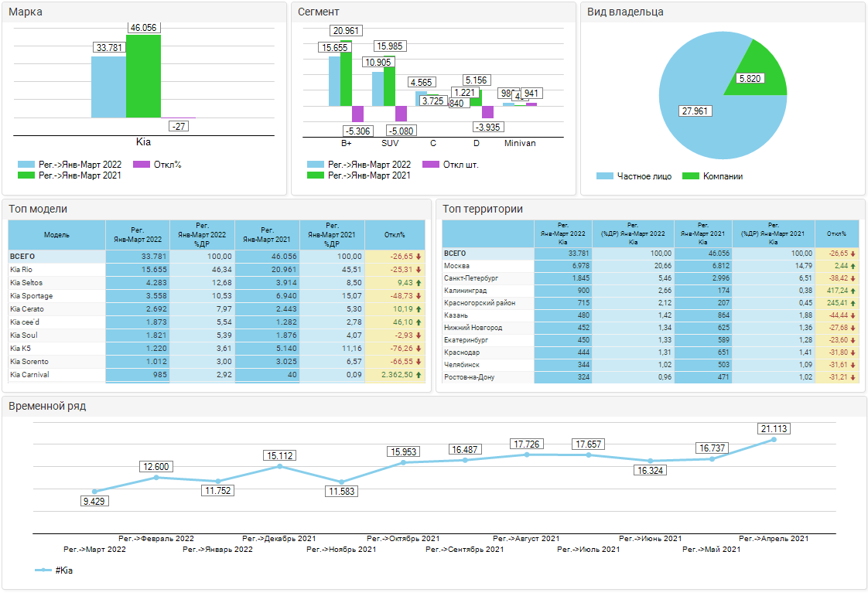Click the green up arrow in Калининград row
This screenshot has height=613, width=868.
click(x=853, y=291)
